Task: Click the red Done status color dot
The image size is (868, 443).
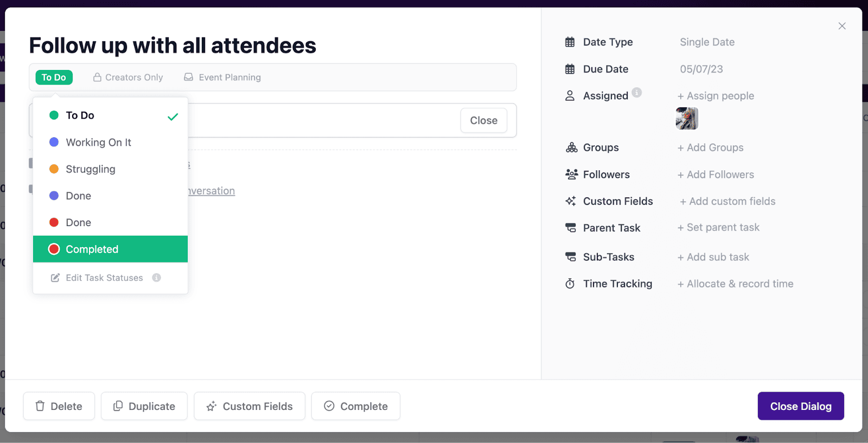Action: click(54, 222)
